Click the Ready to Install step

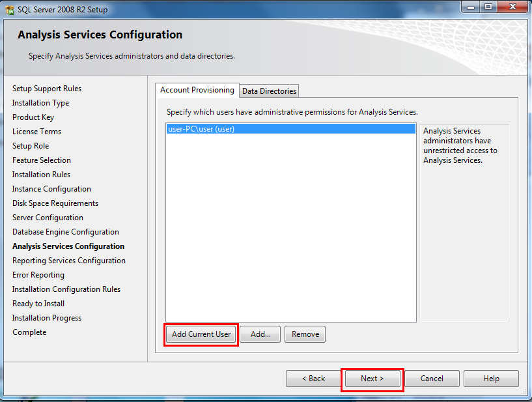(x=38, y=304)
